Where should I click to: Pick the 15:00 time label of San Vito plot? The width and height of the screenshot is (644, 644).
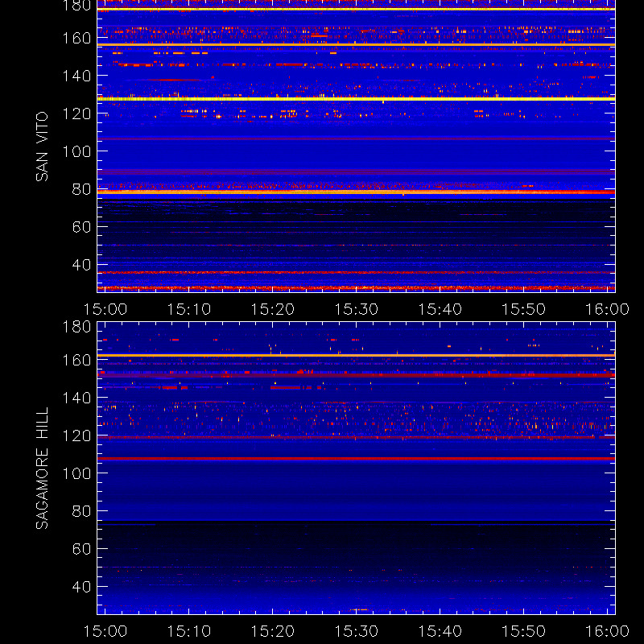105,309
